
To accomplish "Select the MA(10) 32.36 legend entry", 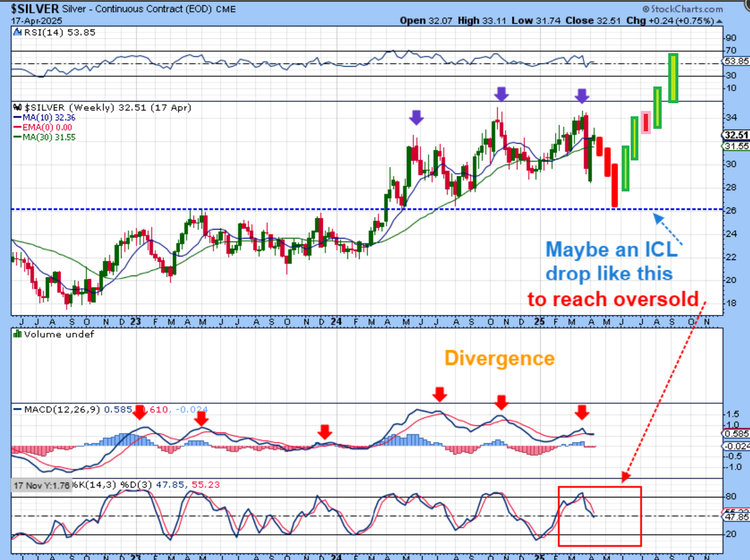I will (39, 118).
